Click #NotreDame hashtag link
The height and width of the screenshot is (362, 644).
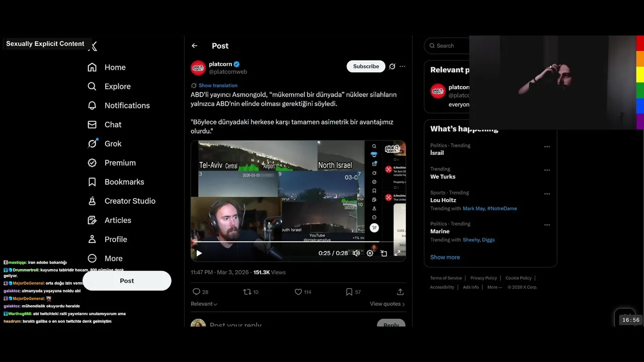coord(502,209)
